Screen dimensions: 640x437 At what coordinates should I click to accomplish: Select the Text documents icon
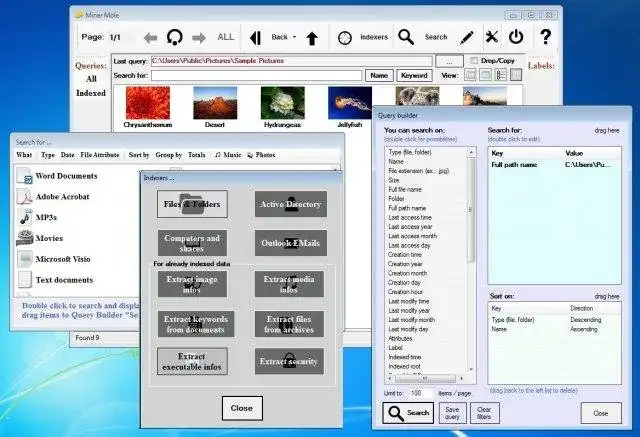24,280
